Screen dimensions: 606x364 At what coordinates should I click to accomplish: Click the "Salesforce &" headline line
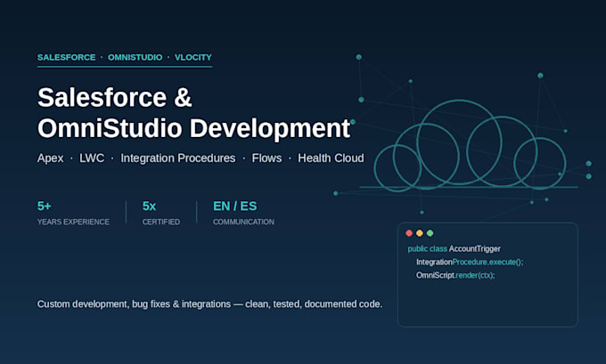(115, 97)
